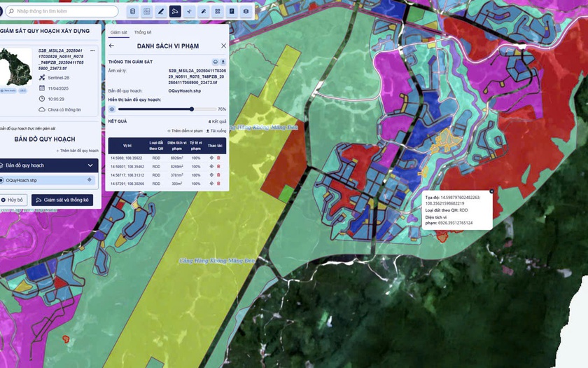Select the pencil draw tool
This screenshot has width=588, height=368.
click(x=160, y=12)
